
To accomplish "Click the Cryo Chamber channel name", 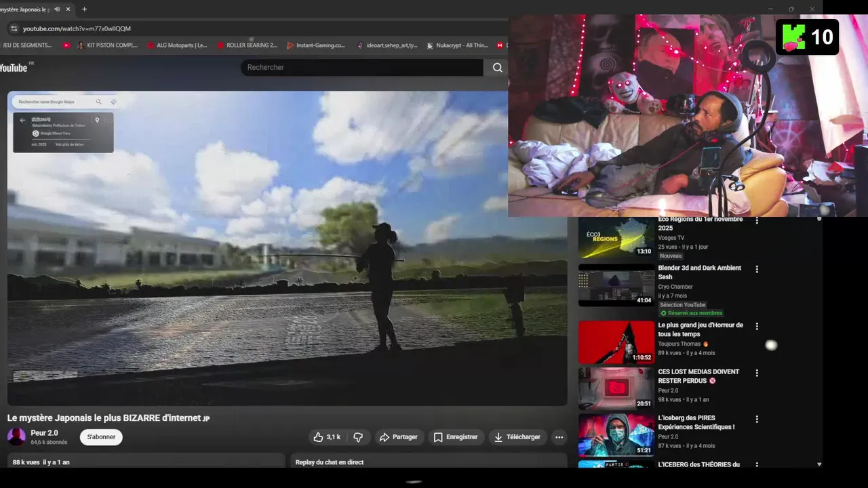I will click(x=675, y=287).
